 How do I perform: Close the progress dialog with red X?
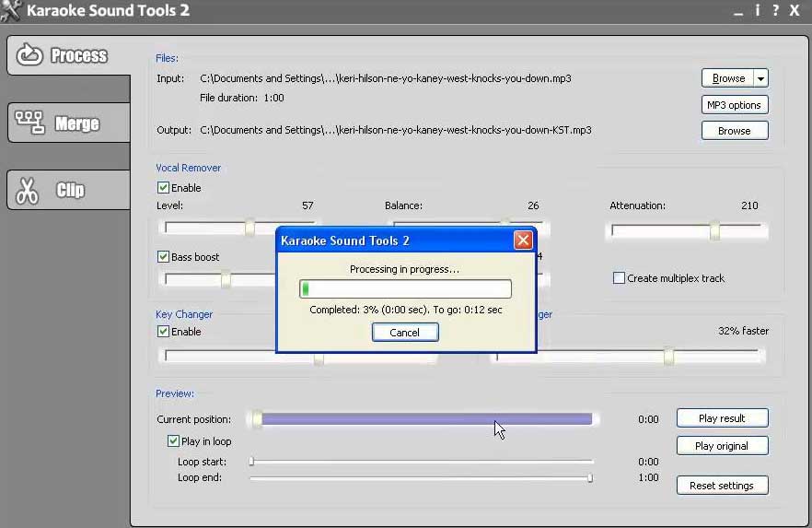523,240
